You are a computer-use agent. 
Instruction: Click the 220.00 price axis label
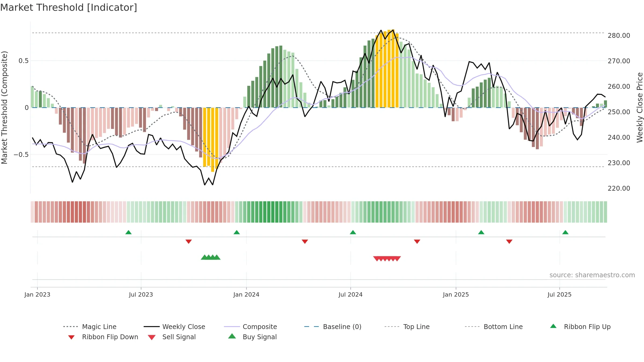point(619,188)
